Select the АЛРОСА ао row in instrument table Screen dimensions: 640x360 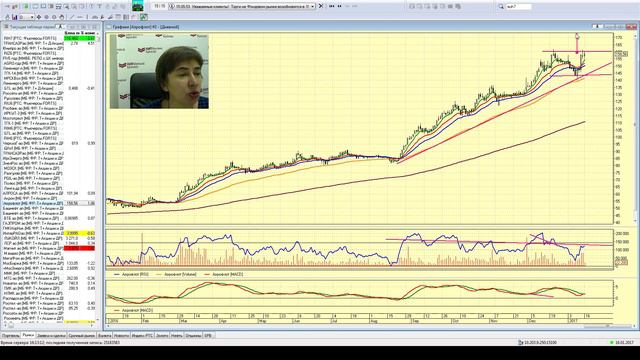(49, 193)
